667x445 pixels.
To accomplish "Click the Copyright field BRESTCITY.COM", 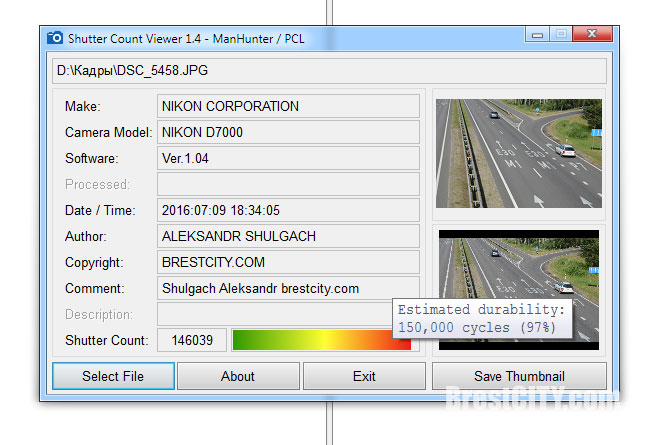I will coord(288,262).
